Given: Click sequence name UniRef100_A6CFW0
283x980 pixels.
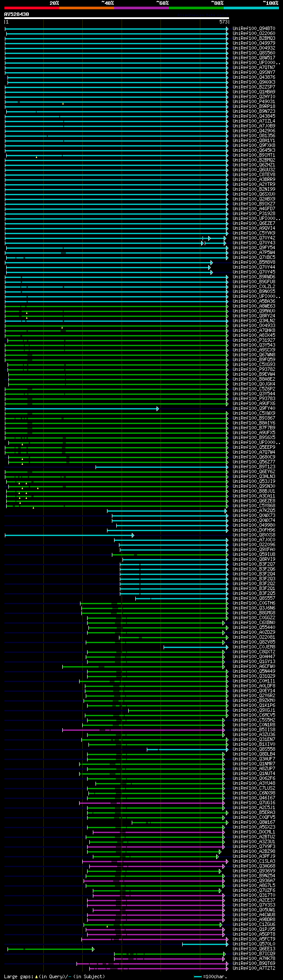Looking at the screenshot, I should click(x=254, y=666).
